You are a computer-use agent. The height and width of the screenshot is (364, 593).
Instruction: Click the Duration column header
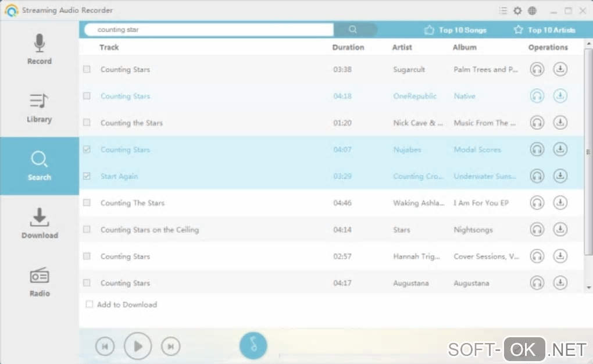click(348, 47)
